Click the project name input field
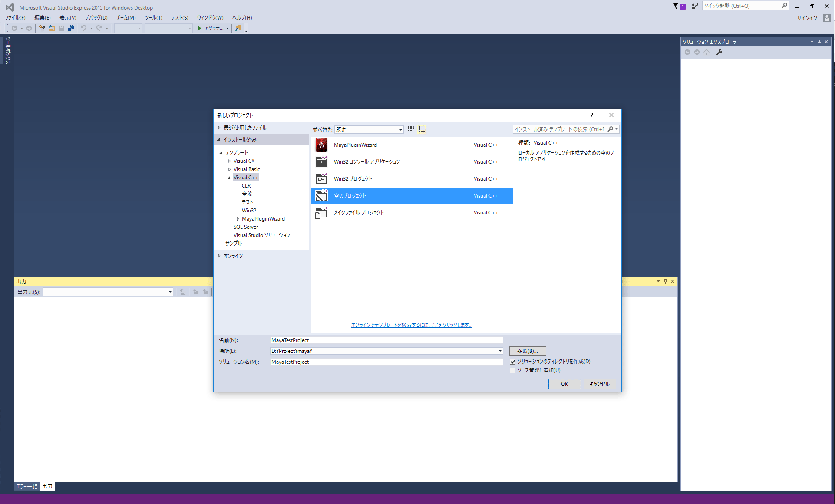Image resolution: width=835 pixels, height=504 pixels. 386,340
